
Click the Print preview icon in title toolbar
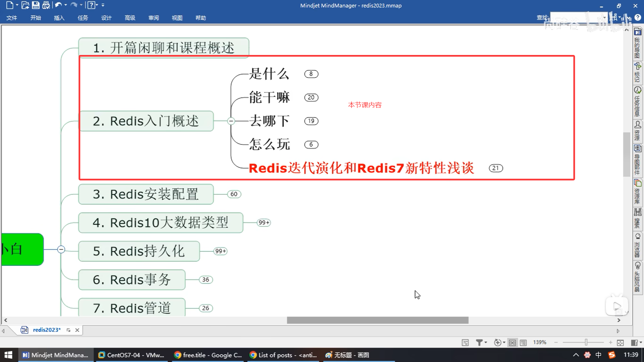click(x=46, y=5)
